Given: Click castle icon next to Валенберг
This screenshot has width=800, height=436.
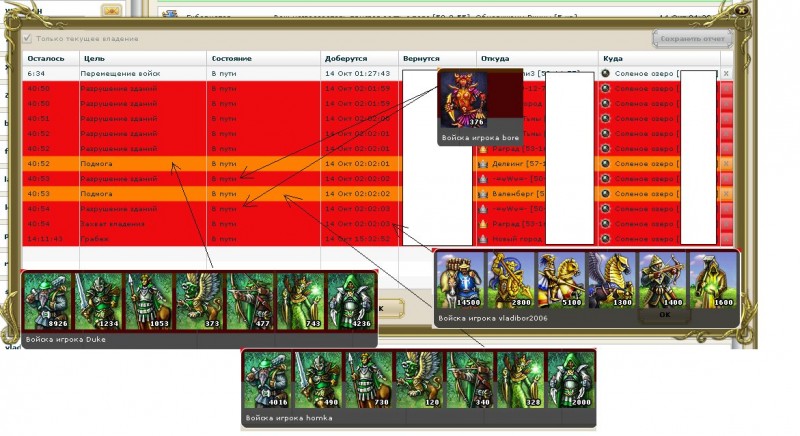Looking at the screenshot, I should pos(483,194).
